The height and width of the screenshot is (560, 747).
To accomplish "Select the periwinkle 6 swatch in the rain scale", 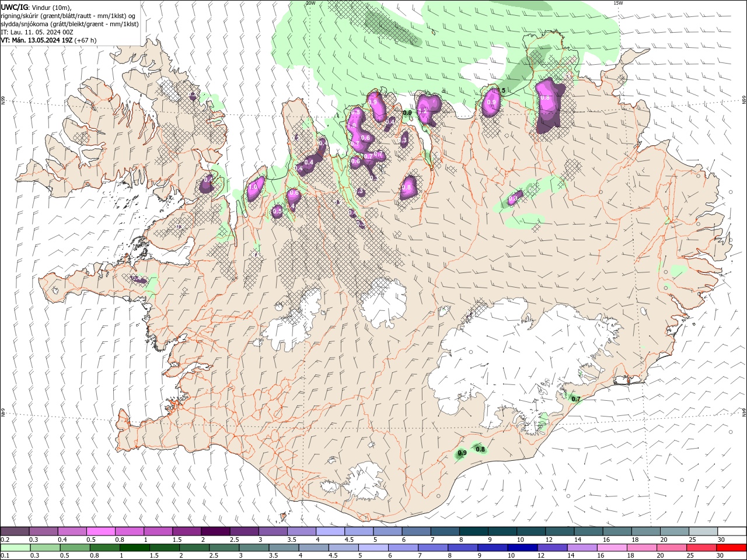I will click(x=403, y=548).
